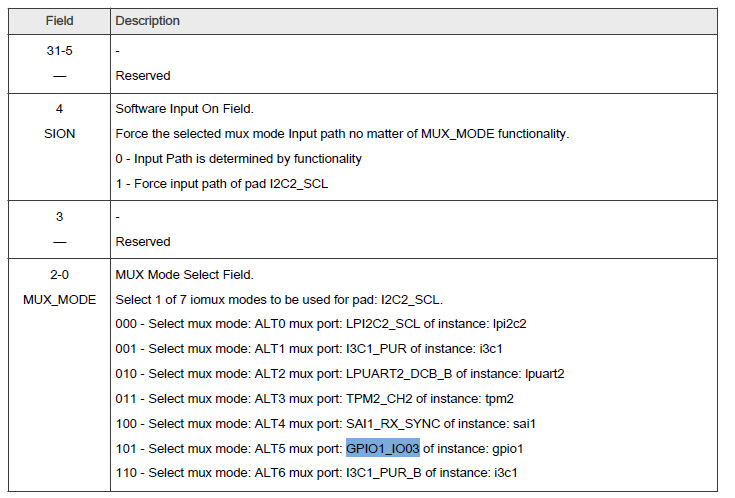Click the 110 ALT6 I3C1_PUR_B line
Screen dimensions: 735x498
pos(316,472)
